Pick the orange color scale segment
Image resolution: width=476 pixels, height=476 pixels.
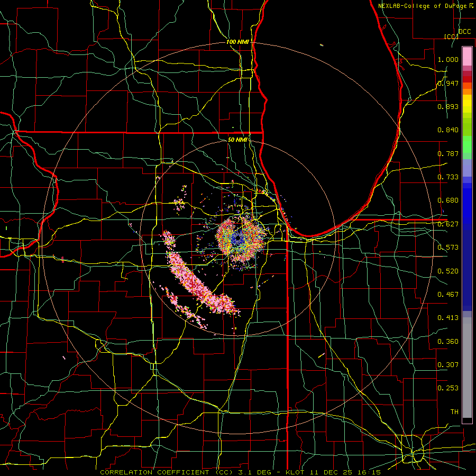[467, 91]
